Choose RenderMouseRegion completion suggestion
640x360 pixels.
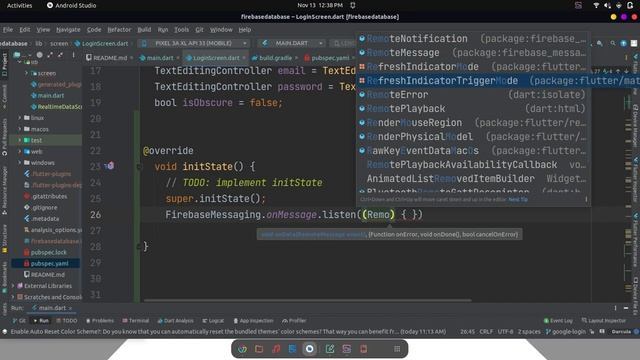(x=473, y=122)
